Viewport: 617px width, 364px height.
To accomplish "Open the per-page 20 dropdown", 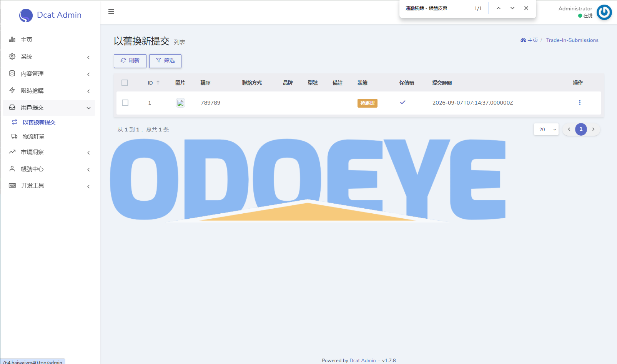I will (x=546, y=130).
